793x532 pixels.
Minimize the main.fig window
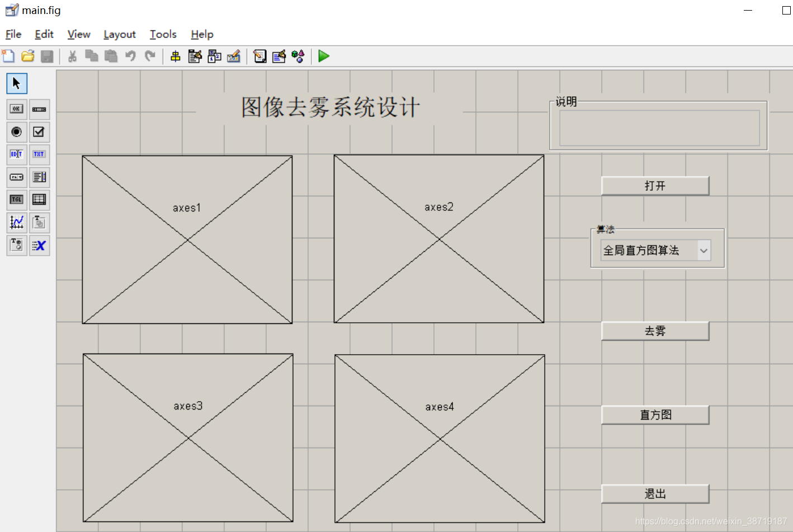(748, 10)
